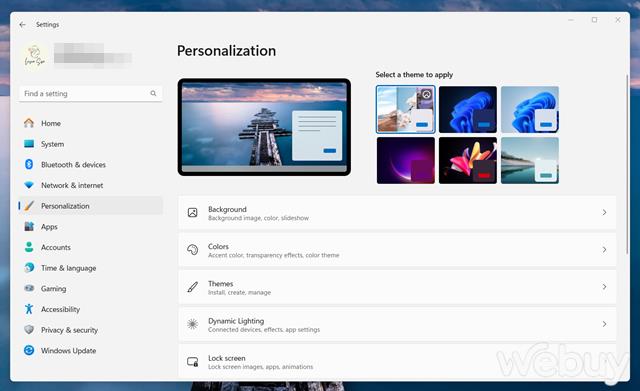Click the vertical scrollbar on right
This screenshot has height=391, width=640.
click(627, 164)
